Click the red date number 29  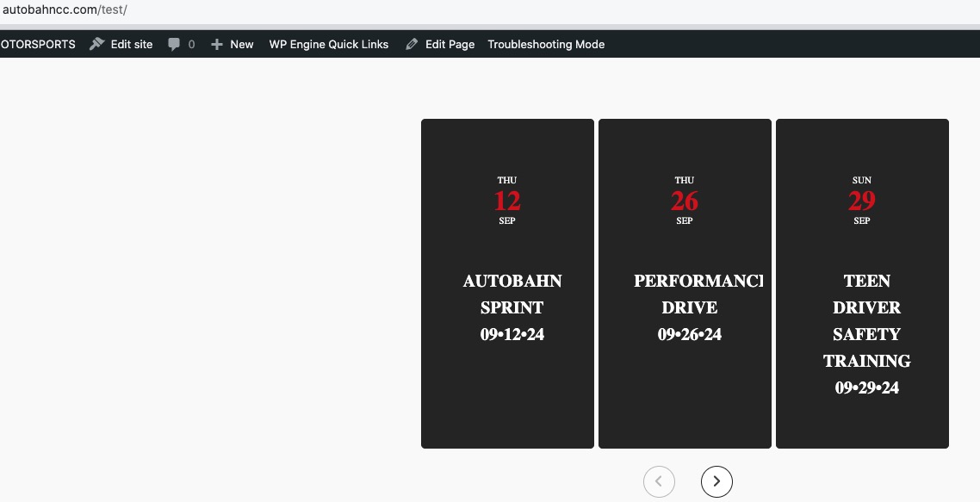pos(862,201)
